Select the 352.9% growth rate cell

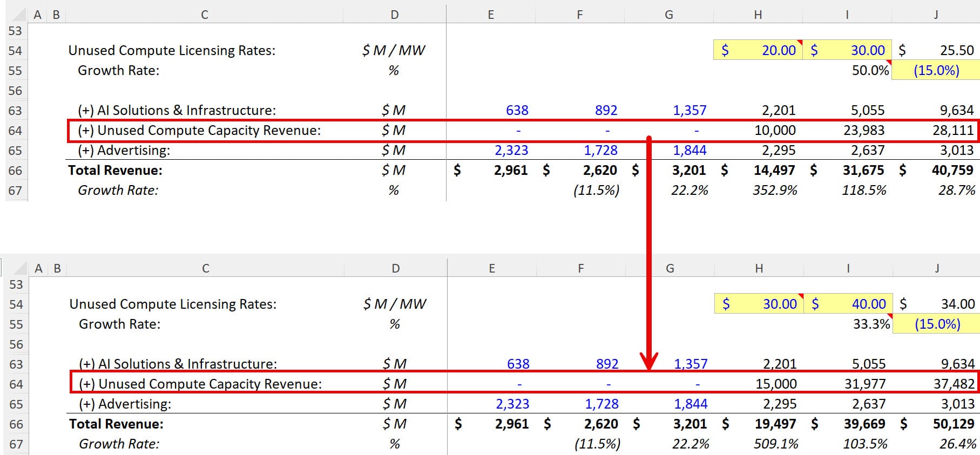point(758,190)
